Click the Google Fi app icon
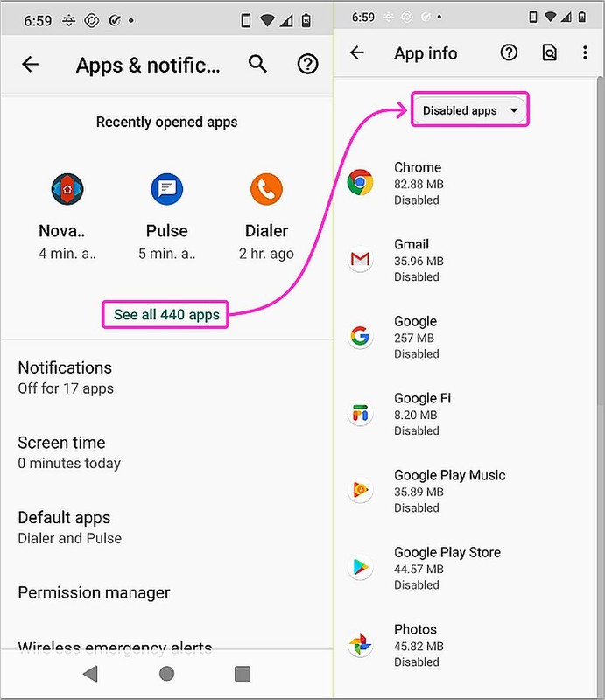This screenshot has width=605, height=700. tap(360, 413)
